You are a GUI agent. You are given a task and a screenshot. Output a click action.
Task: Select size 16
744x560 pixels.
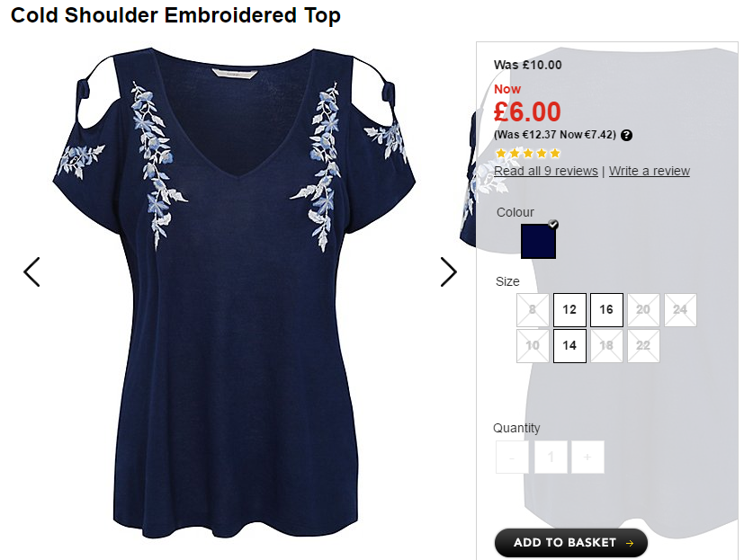point(606,309)
